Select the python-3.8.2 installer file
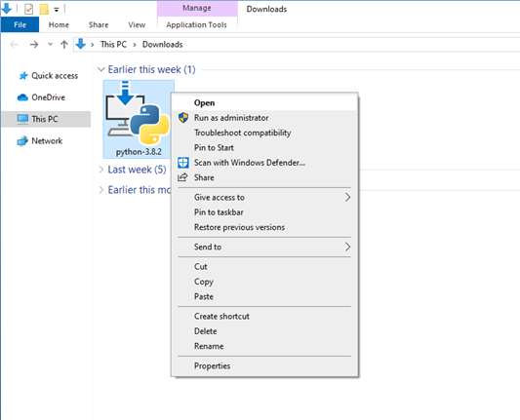 [x=139, y=119]
